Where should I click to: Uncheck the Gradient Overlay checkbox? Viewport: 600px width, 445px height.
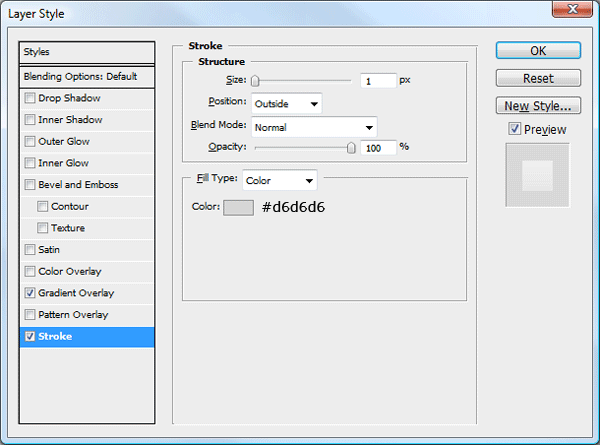click(30, 293)
